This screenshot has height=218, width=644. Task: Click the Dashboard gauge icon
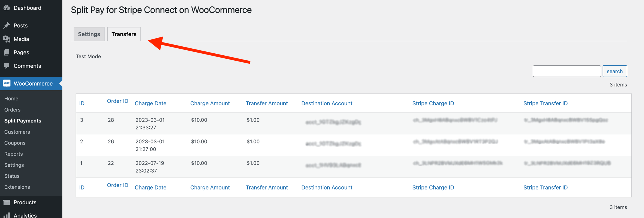[x=7, y=8]
